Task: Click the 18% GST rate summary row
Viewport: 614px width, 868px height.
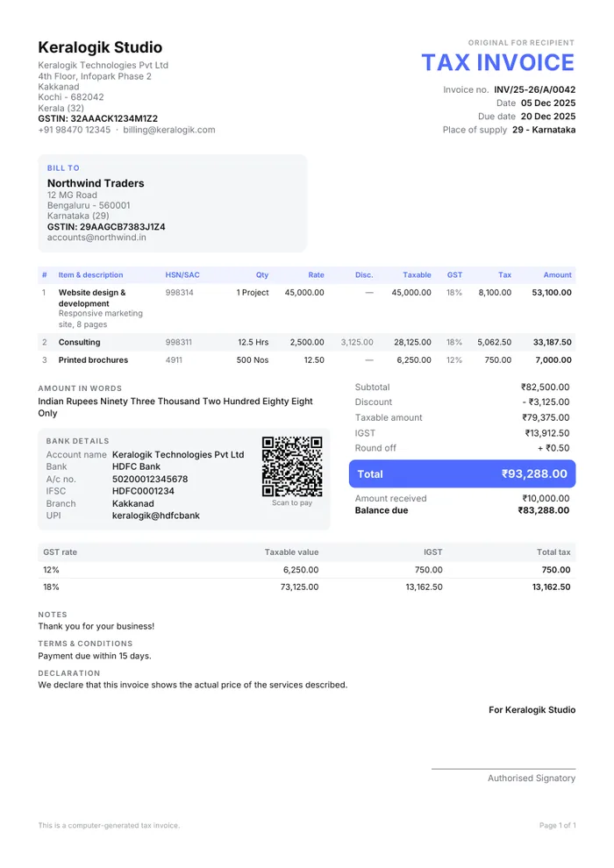Action: [307, 587]
